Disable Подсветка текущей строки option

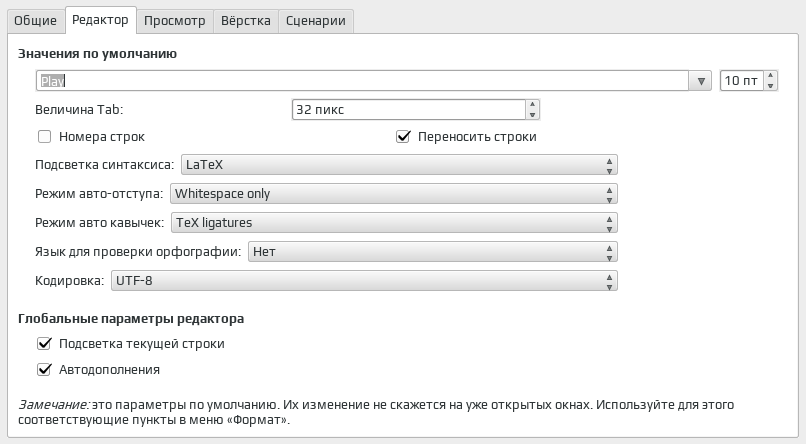coord(44,343)
